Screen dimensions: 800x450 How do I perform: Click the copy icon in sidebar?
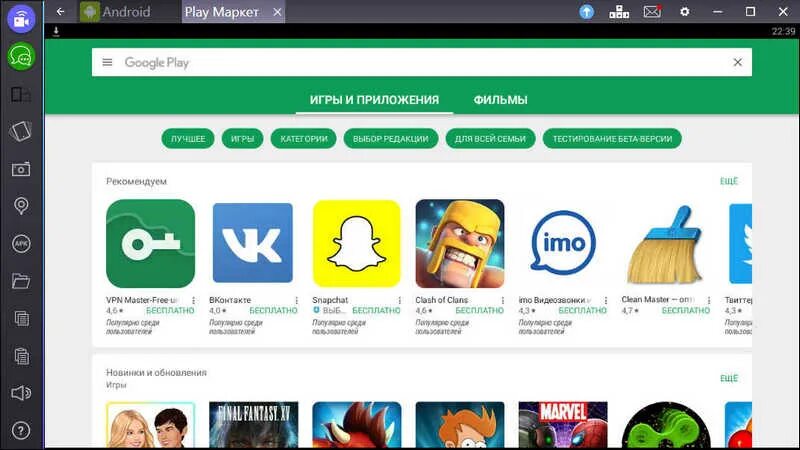click(21, 318)
